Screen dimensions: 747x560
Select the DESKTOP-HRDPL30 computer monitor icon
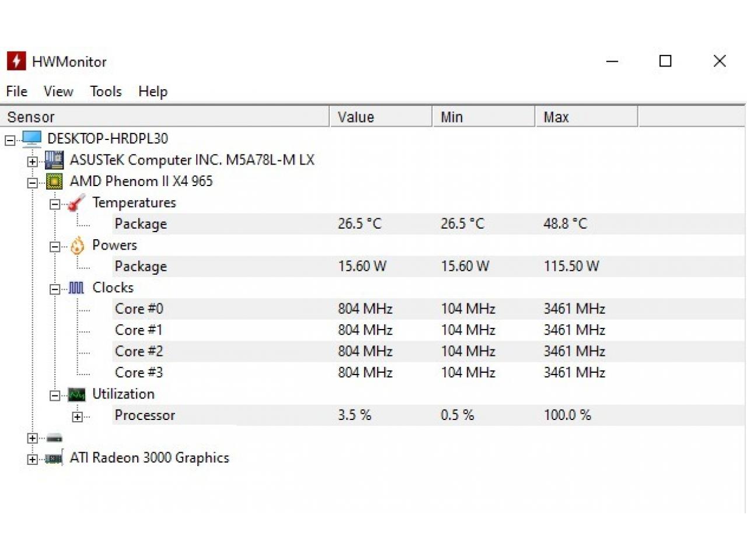[x=32, y=138]
